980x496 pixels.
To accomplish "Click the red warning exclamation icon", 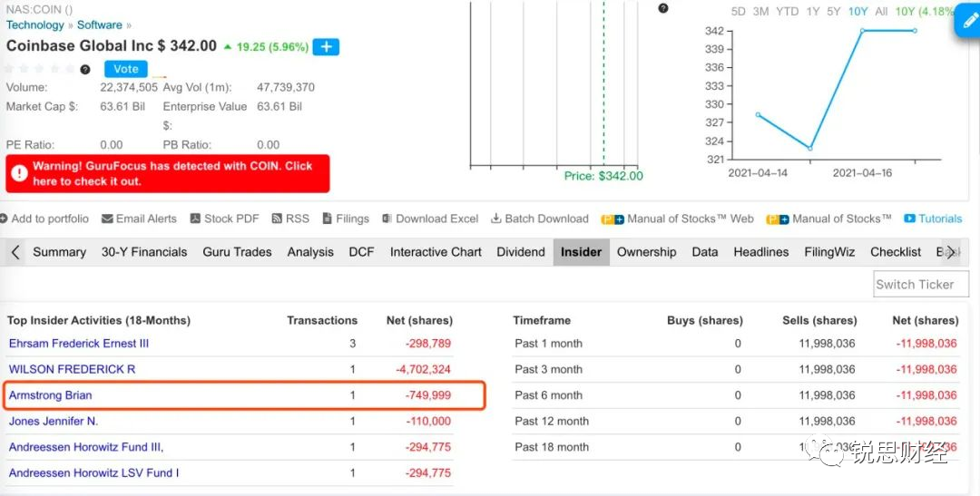I will pyautogui.click(x=19, y=173).
